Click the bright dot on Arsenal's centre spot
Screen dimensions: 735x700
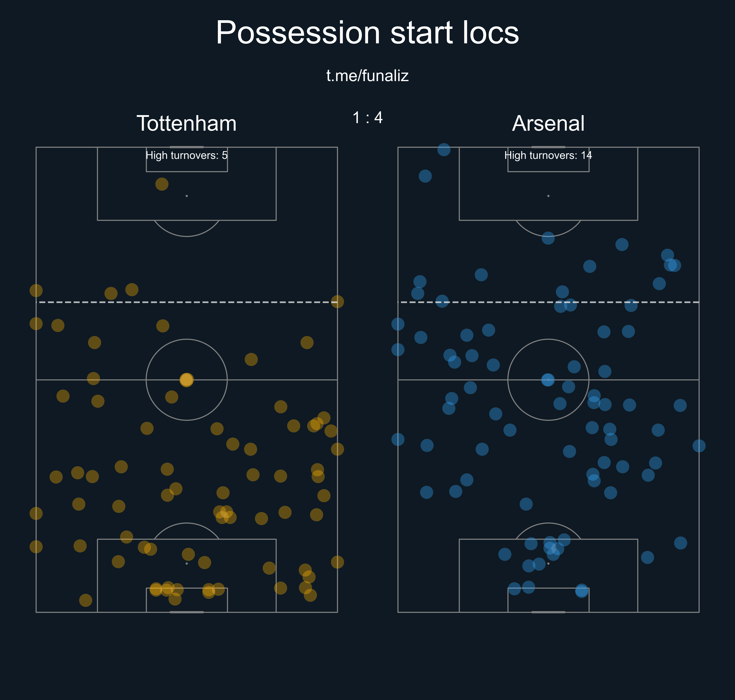(548, 380)
